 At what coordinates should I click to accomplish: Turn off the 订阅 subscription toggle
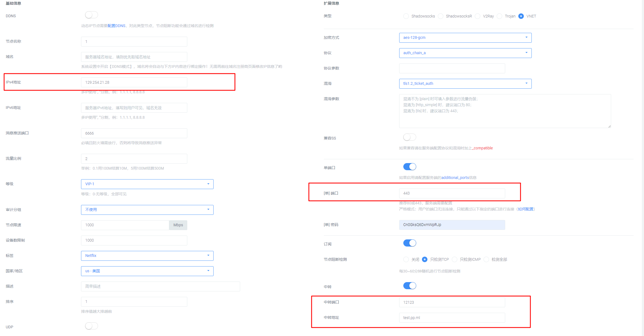[x=409, y=243]
